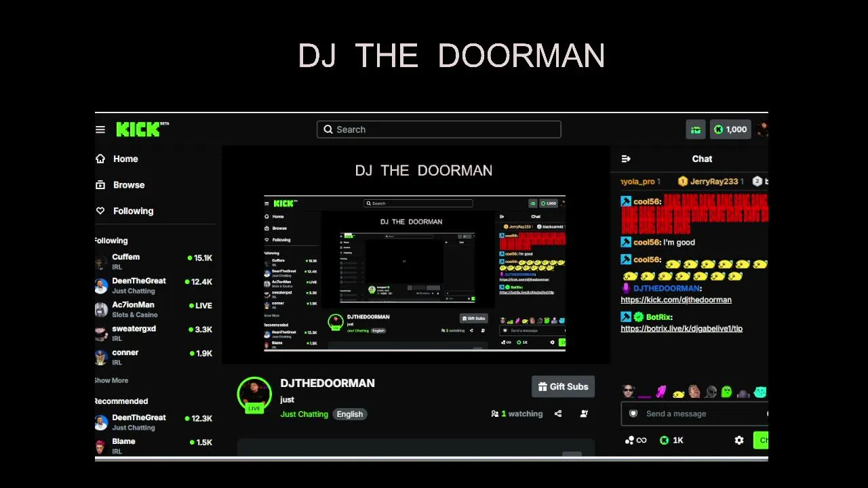868x488 pixels.
Task: Click the follow-user icon beside share
Action: [x=584, y=413]
